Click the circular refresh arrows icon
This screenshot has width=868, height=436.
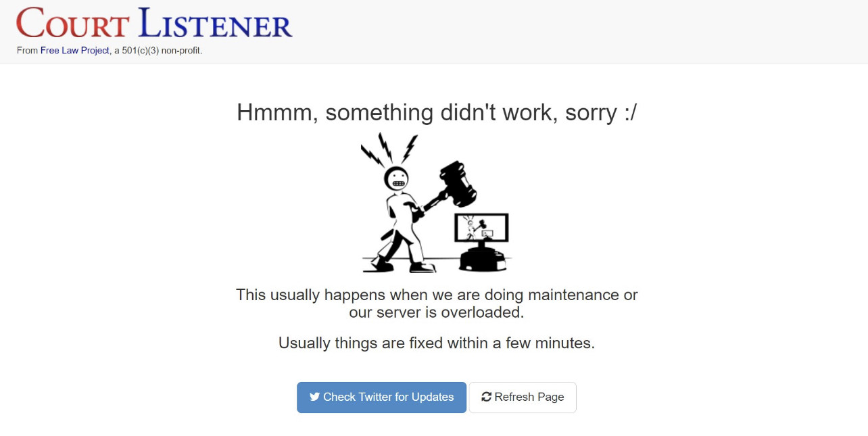tap(486, 397)
